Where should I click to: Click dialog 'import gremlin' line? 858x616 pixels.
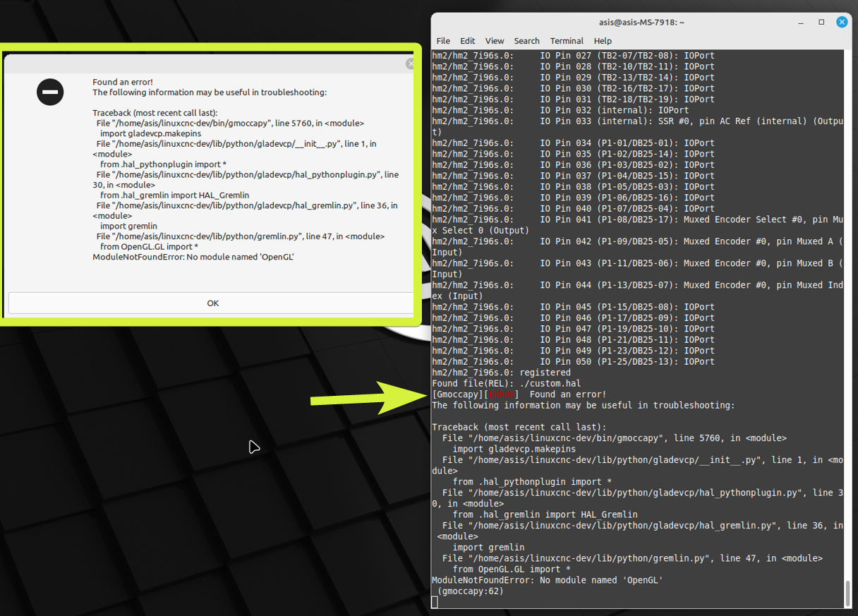click(x=128, y=226)
